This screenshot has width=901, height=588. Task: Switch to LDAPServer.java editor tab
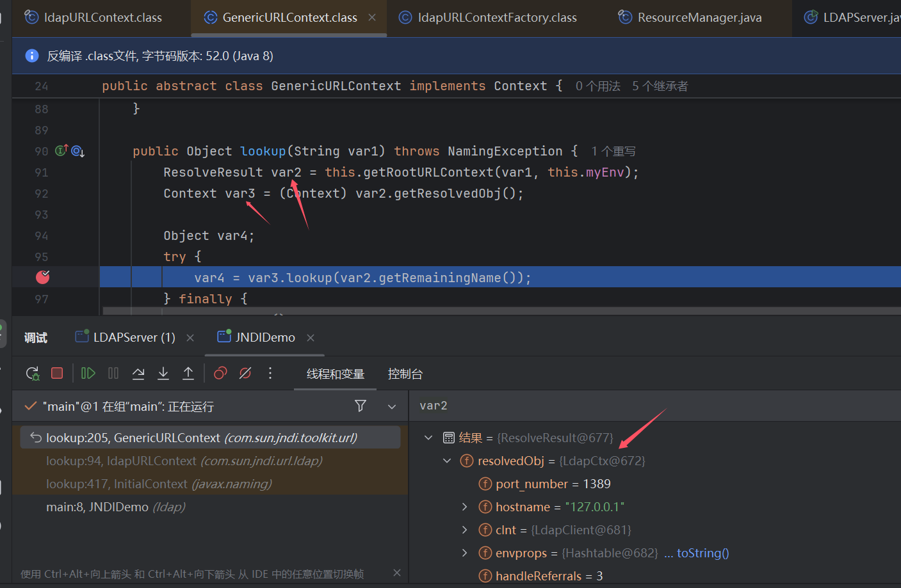(x=852, y=17)
